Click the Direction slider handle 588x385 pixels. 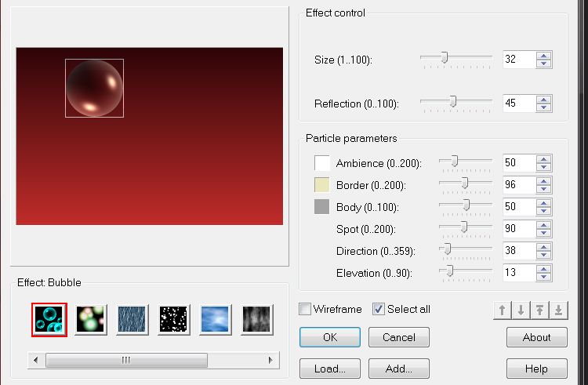click(447, 249)
